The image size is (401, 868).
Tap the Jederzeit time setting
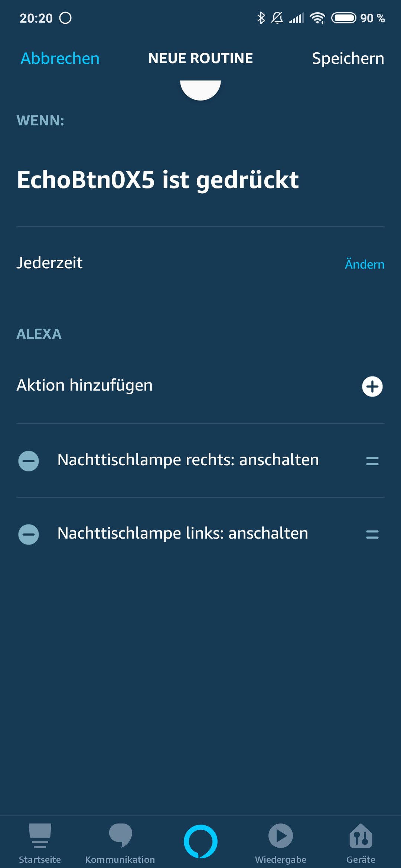point(50,263)
